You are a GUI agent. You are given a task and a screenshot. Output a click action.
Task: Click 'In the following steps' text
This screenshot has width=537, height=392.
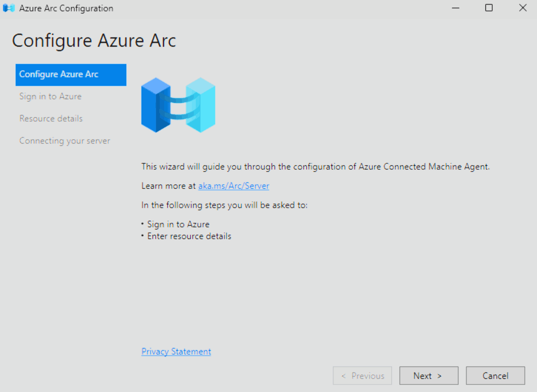[224, 205]
